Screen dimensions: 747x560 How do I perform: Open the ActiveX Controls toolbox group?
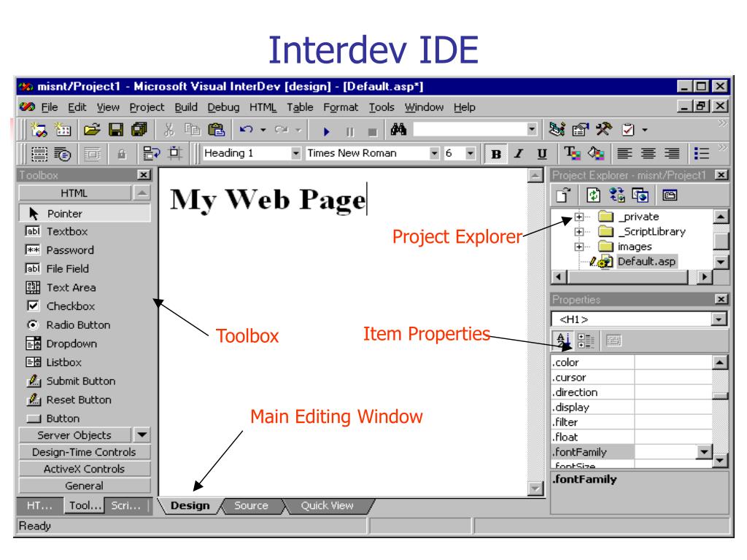85,469
